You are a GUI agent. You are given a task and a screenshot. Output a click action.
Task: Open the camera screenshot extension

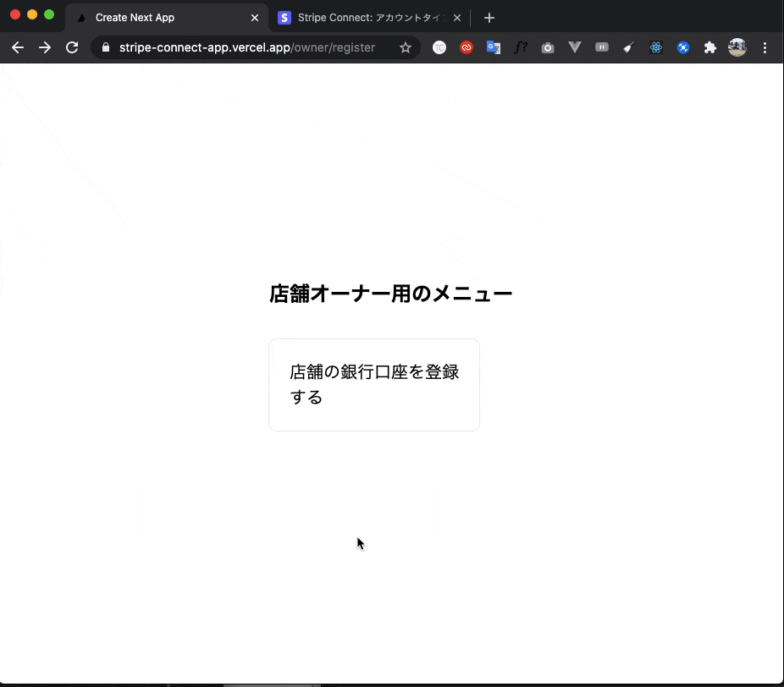[x=548, y=47]
